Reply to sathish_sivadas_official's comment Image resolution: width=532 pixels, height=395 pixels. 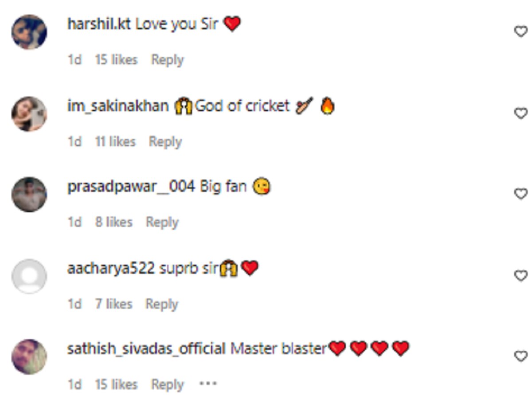(x=167, y=384)
